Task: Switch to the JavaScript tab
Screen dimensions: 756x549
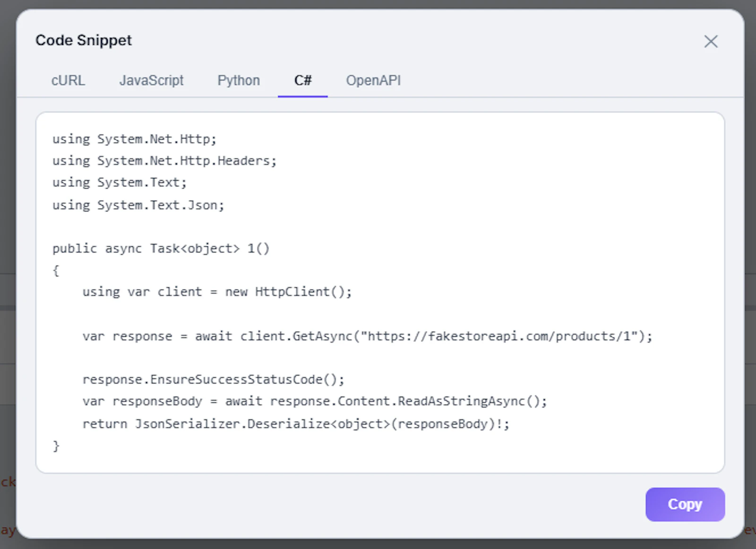Action: 151,80
